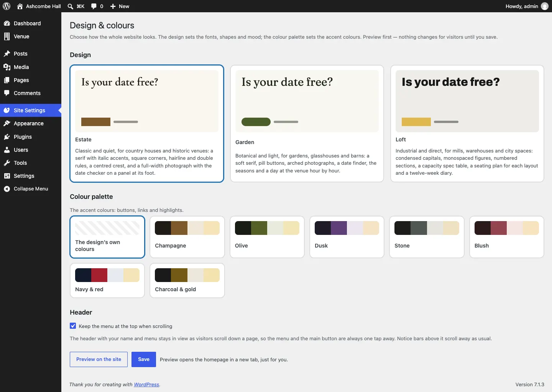Click the Design & colours heading
The image size is (552, 392).
tap(102, 25)
